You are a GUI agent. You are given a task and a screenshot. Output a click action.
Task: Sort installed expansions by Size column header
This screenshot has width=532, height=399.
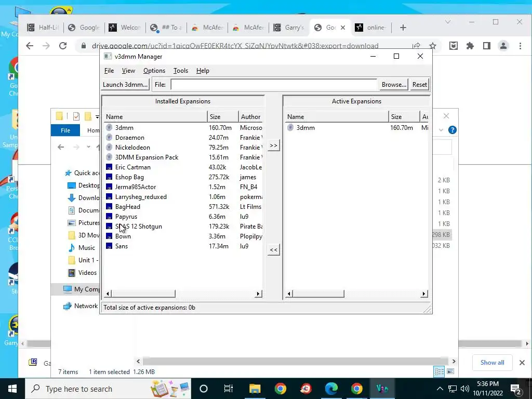click(x=223, y=117)
